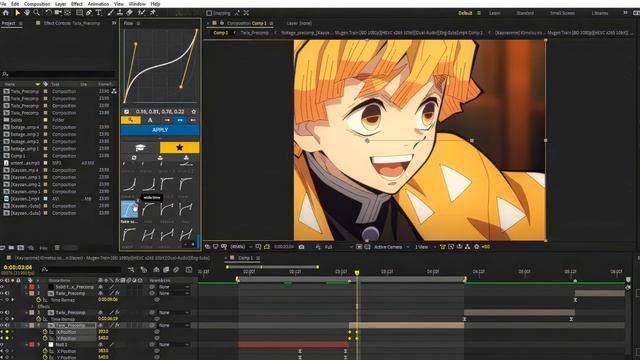The width and height of the screenshot is (640, 360).
Task: Select the Selection arrow tool
Action: 18,13
